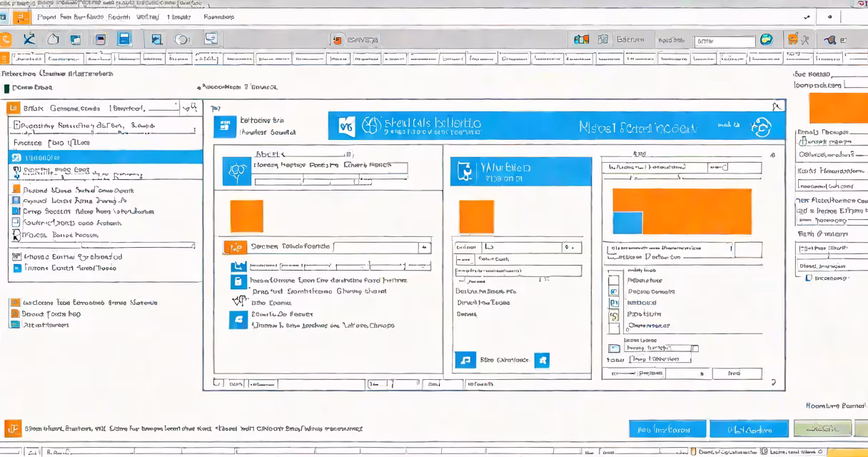Click the orange round icon starting the main toolbar
Screen dimensions: 868x457
click(x=6, y=39)
